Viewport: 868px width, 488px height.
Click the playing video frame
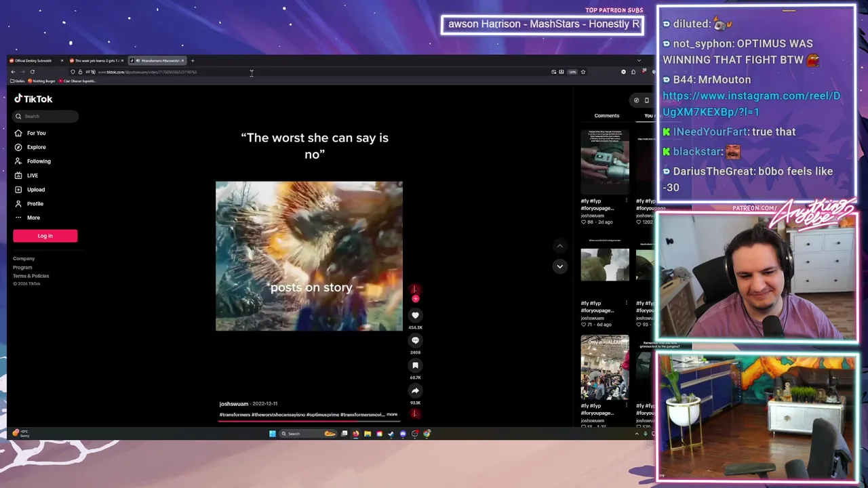pos(309,256)
